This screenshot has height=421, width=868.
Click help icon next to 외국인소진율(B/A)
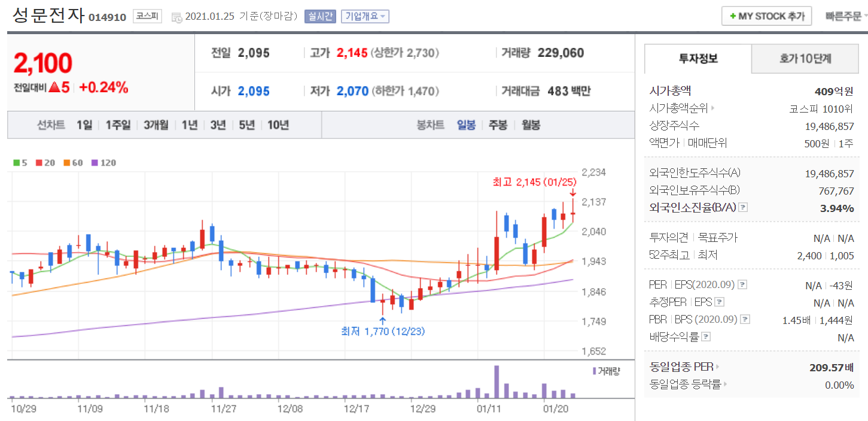click(743, 208)
